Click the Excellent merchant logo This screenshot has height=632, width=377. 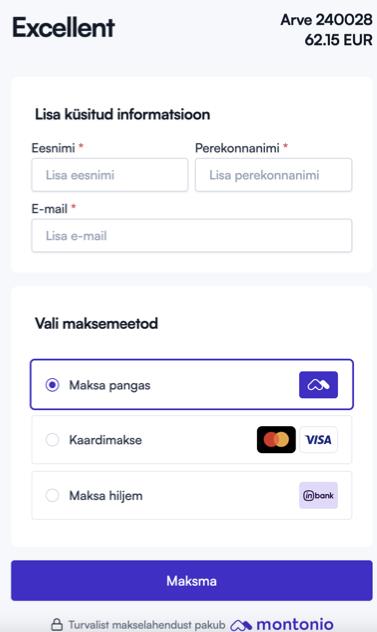tap(64, 27)
